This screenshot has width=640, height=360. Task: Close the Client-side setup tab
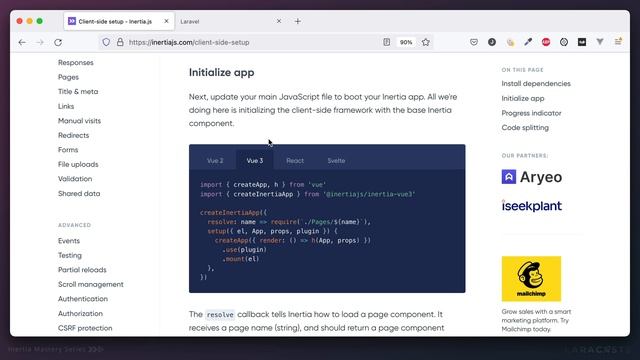pos(166,21)
